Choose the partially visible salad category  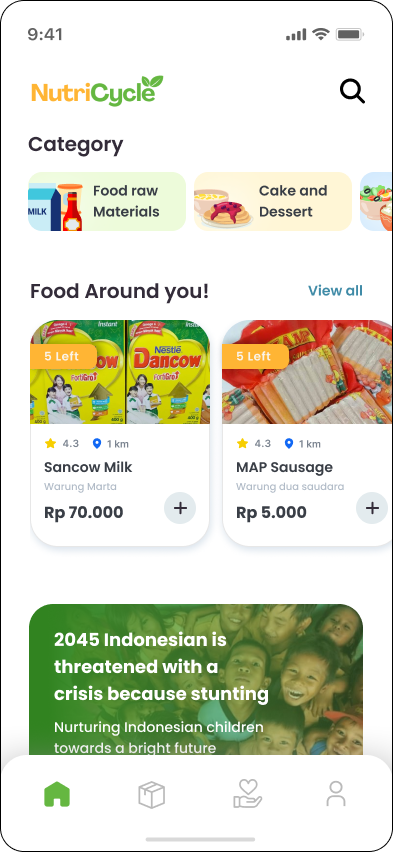376,202
